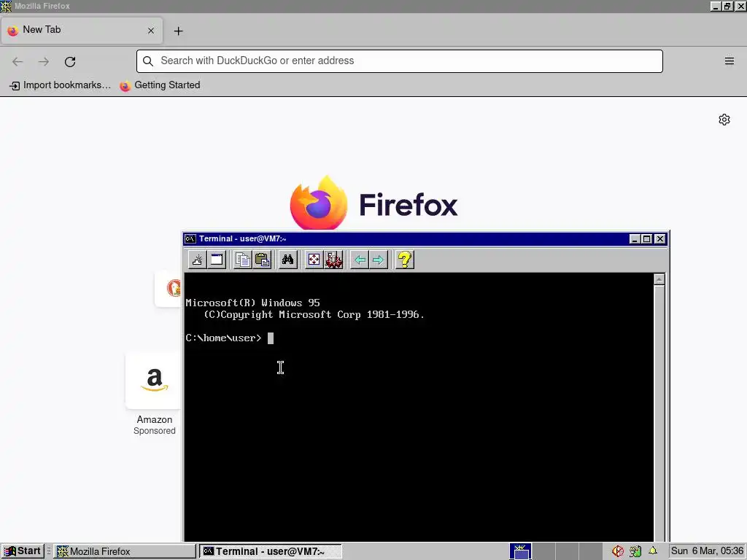Screen dimensions: 747x560
Task: Click the notification bell tray icon
Action: click(x=653, y=551)
